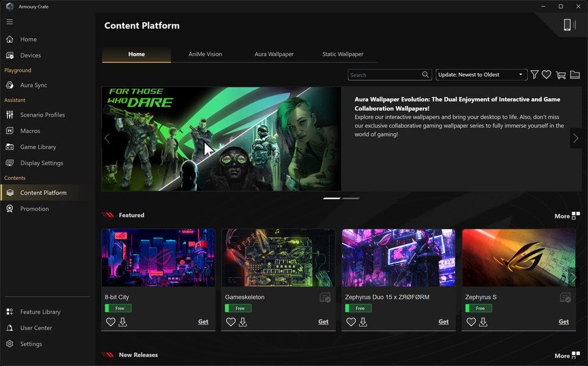
Task: Switch to the AniMe Vision tab
Action: click(205, 54)
